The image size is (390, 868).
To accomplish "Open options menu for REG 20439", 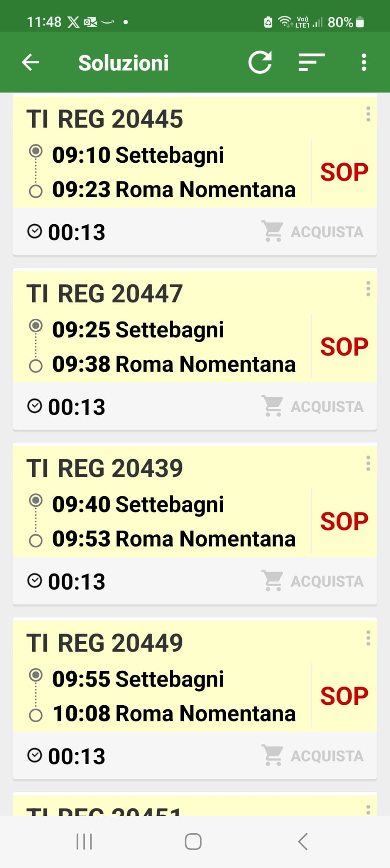I will 368,464.
